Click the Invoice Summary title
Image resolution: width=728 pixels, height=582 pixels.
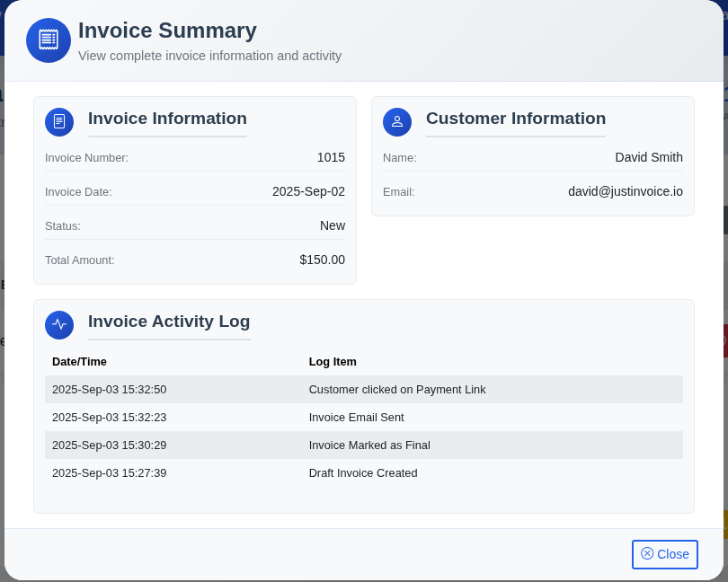click(x=167, y=31)
